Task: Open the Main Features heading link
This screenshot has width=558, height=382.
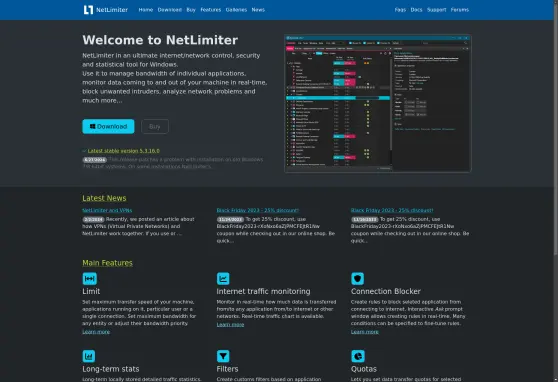Action: [107, 263]
